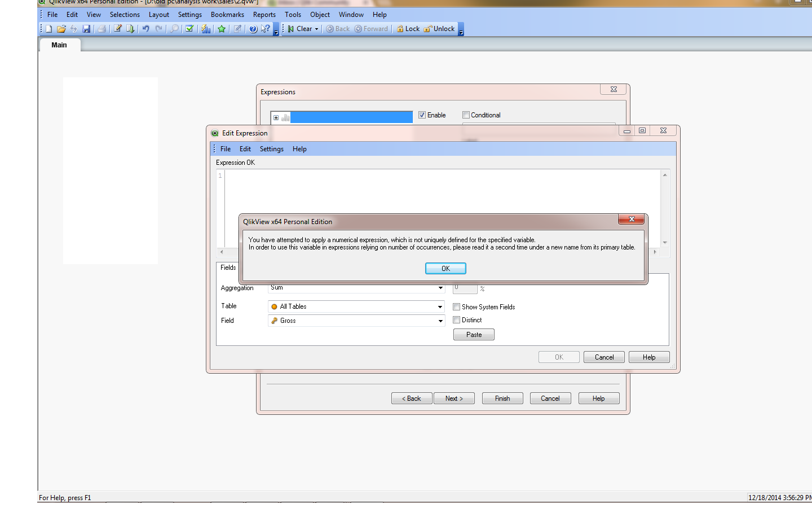Image resolution: width=812 pixels, height=508 pixels.
Task: Click the expression editor scroll up arrow
Action: [665, 175]
